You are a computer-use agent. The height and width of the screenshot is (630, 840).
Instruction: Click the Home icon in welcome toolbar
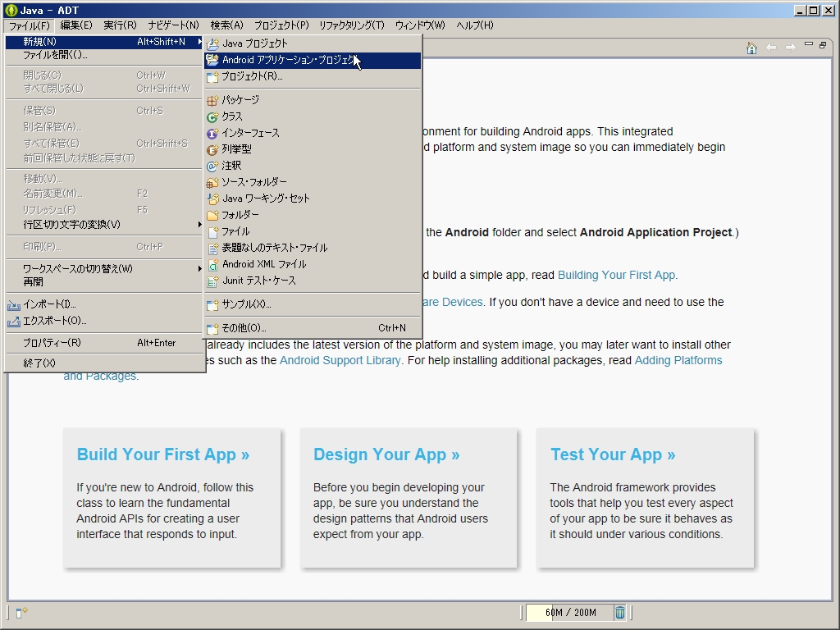751,48
